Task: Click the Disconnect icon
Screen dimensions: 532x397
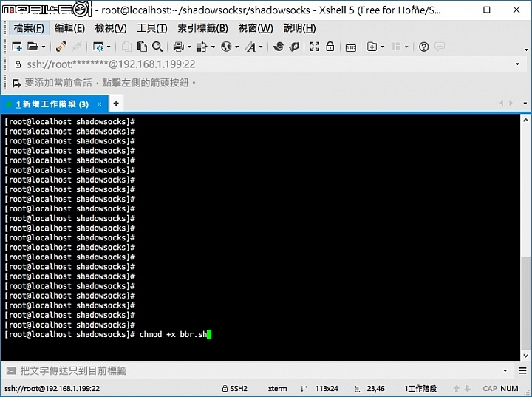Action: (77, 47)
